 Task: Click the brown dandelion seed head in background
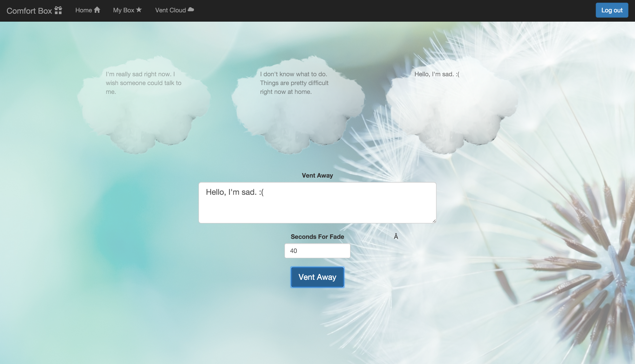pyautogui.click(x=600, y=262)
